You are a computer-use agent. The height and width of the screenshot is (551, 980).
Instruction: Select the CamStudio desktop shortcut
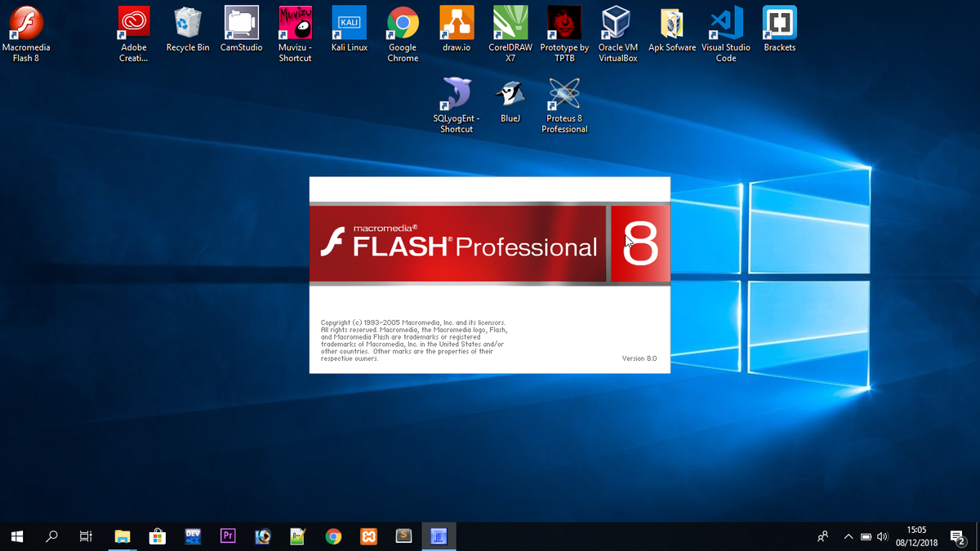point(242,30)
